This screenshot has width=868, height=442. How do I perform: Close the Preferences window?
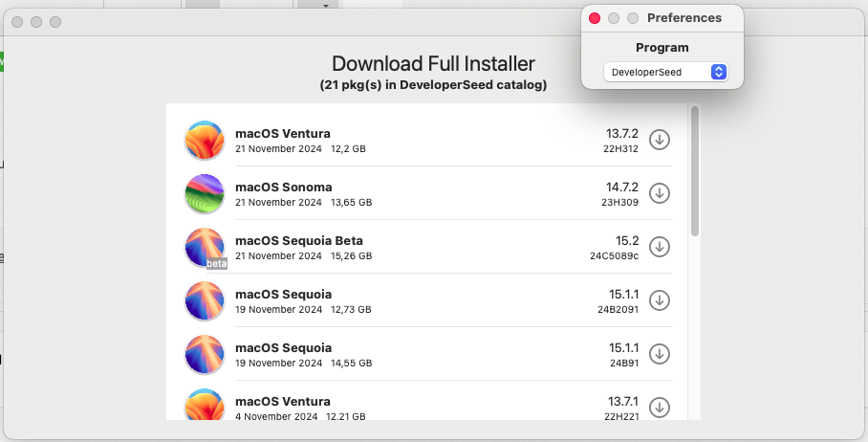[595, 18]
